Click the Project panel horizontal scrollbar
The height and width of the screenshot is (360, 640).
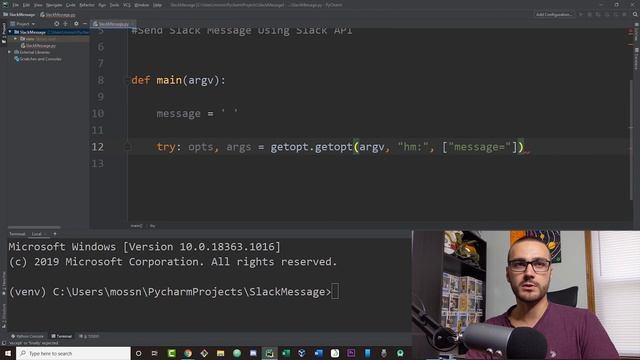tap(34, 227)
